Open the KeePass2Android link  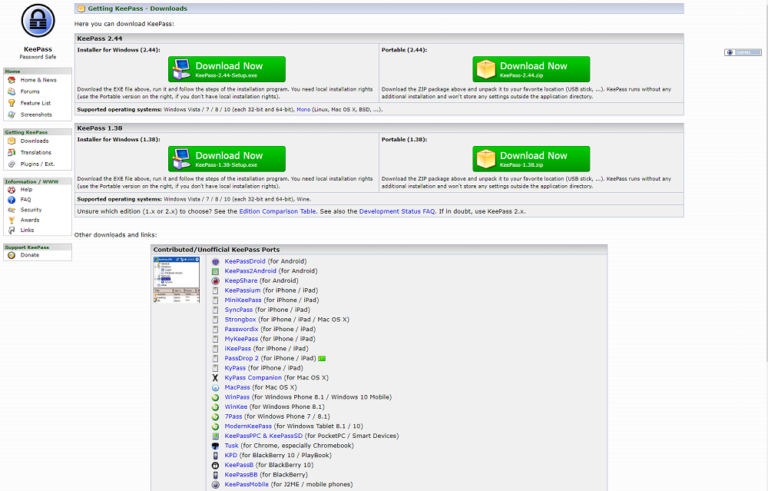point(250,271)
